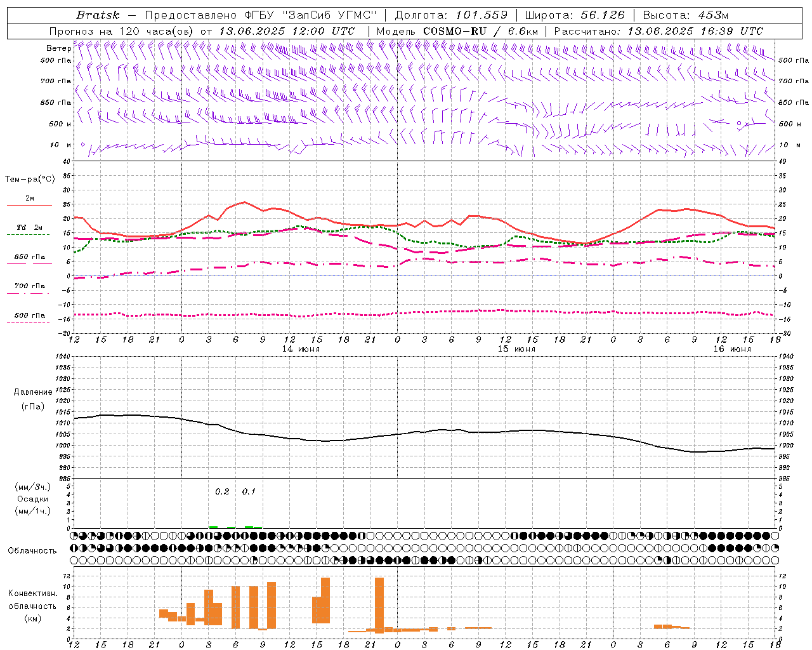
Task: Select the "Облачность" cloud cover label
Action: coord(32,550)
